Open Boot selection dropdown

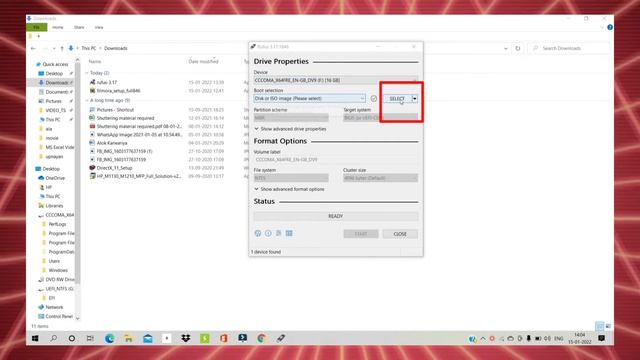point(309,98)
